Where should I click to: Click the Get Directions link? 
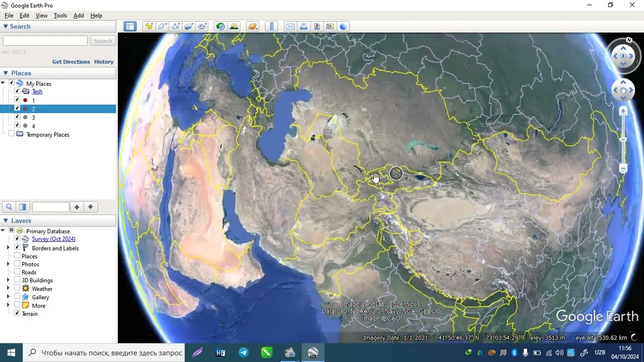(x=71, y=62)
